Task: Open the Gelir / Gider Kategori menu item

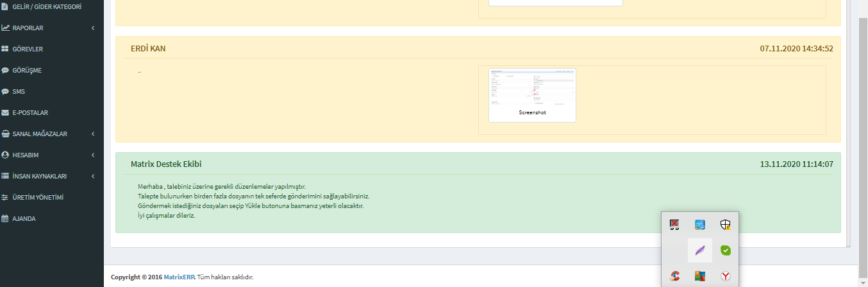Action: (46, 7)
